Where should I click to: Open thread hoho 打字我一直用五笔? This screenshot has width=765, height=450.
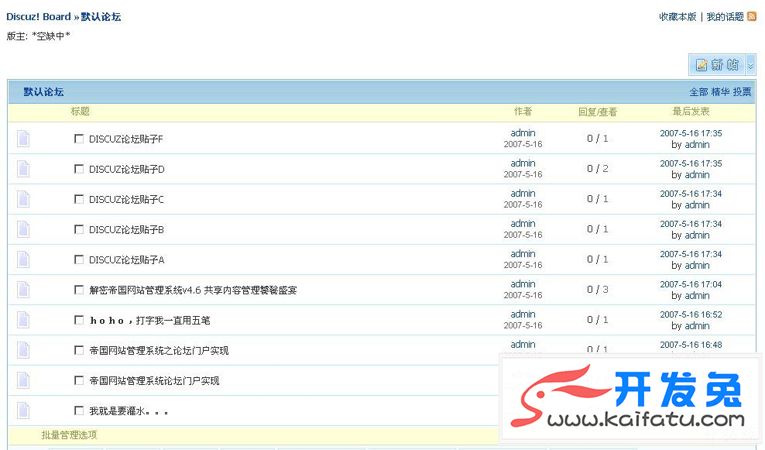(x=150, y=321)
